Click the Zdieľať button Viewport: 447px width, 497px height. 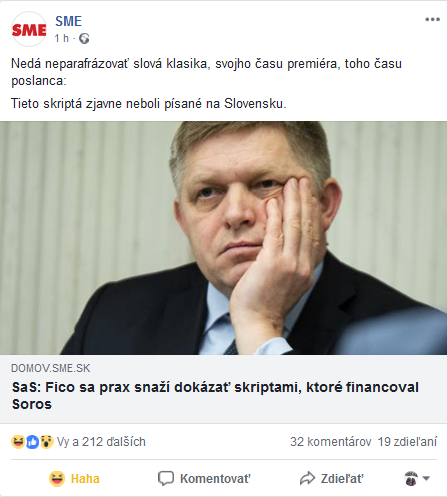coord(331,479)
